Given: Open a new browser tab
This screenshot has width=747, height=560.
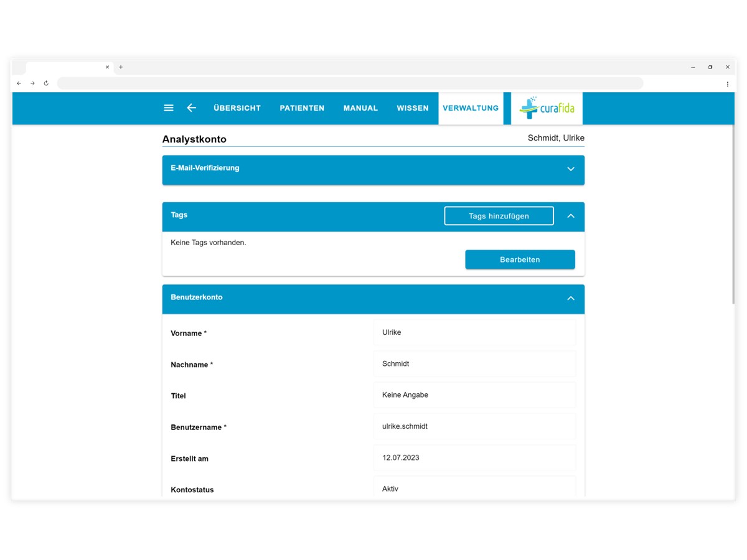Looking at the screenshot, I should coord(121,67).
